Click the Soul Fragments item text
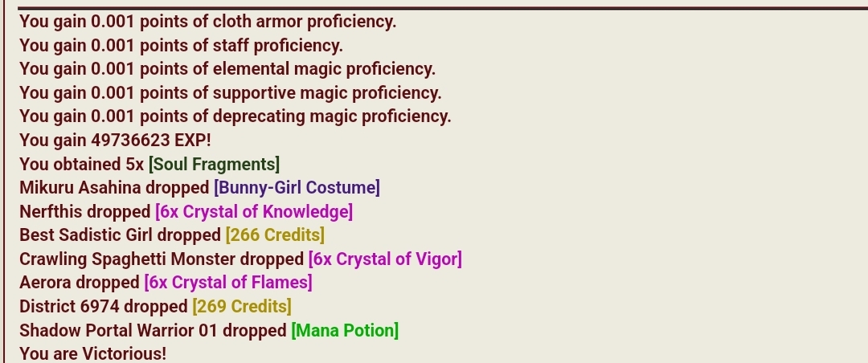This screenshot has width=868, height=363. tap(214, 165)
